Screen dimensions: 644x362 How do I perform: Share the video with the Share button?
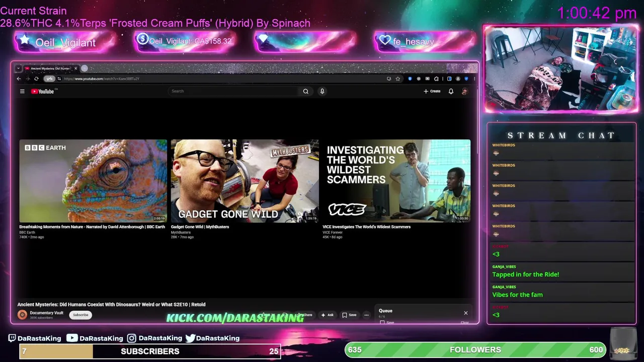click(x=305, y=315)
